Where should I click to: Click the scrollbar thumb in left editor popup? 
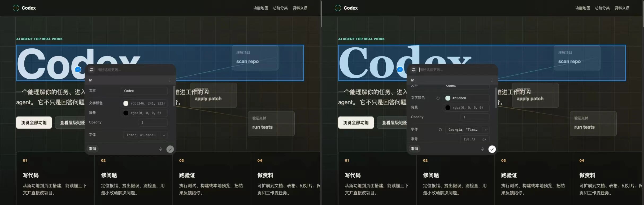(x=174, y=96)
